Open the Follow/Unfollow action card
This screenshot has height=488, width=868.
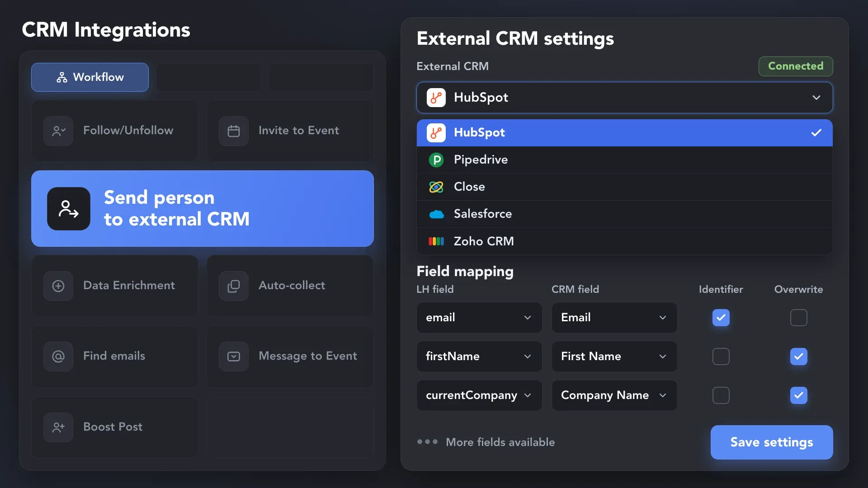click(115, 131)
